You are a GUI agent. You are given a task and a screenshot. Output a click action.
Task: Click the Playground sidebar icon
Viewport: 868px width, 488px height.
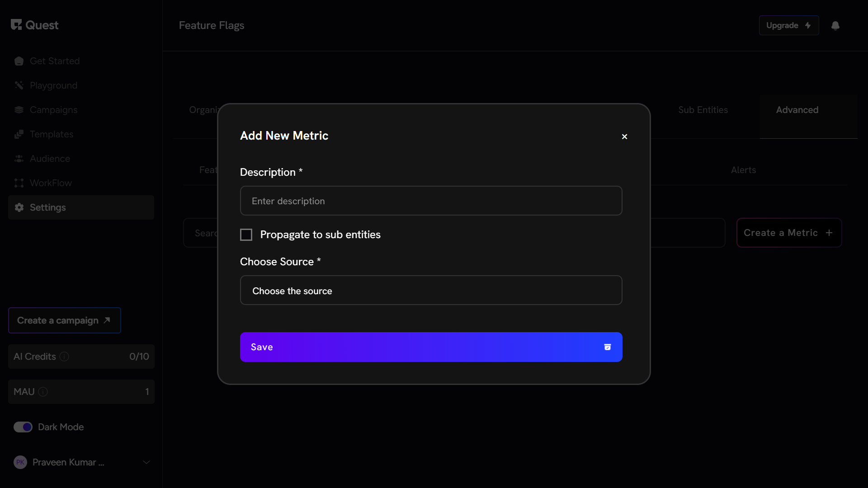click(x=19, y=85)
